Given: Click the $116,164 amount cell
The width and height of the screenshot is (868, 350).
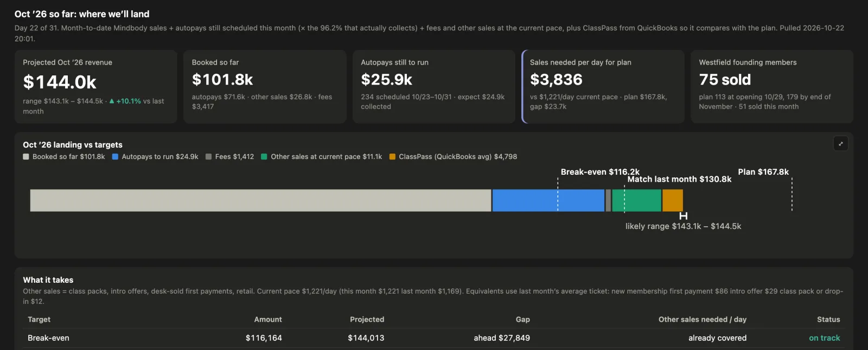Looking at the screenshot, I should point(264,338).
